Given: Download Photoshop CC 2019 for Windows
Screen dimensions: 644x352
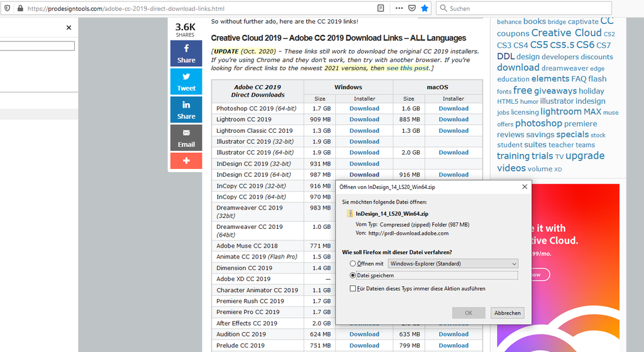Looking at the screenshot, I should [x=364, y=108].
